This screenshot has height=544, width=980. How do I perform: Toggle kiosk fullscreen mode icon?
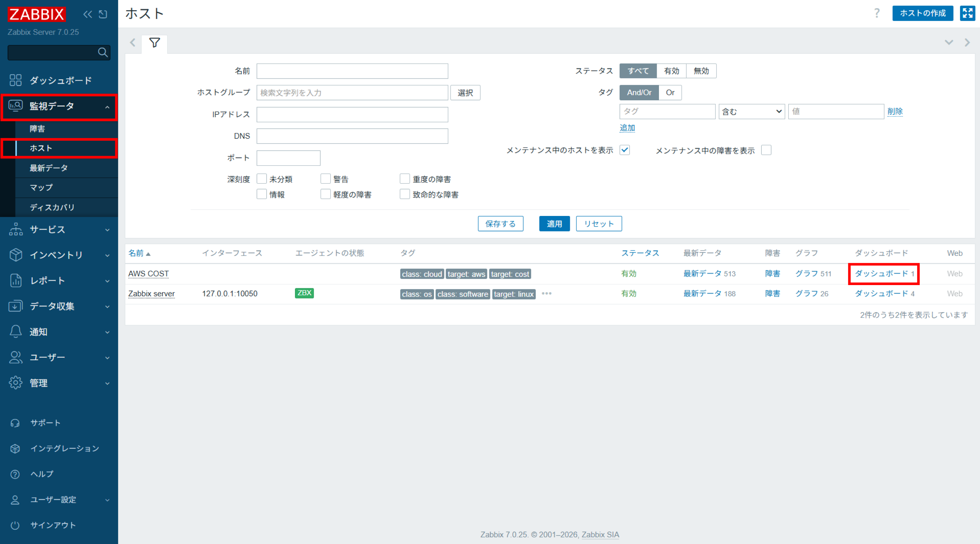pyautogui.click(x=968, y=13)
